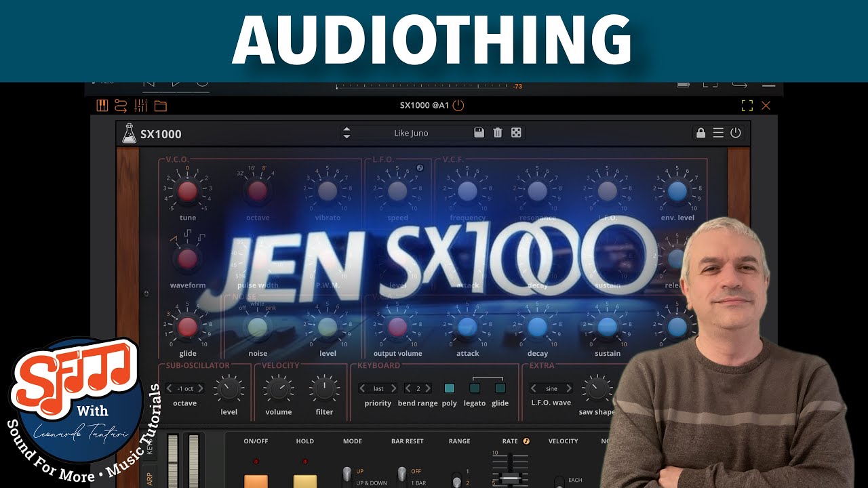Click the noise type knob

(x=258, y=327)
